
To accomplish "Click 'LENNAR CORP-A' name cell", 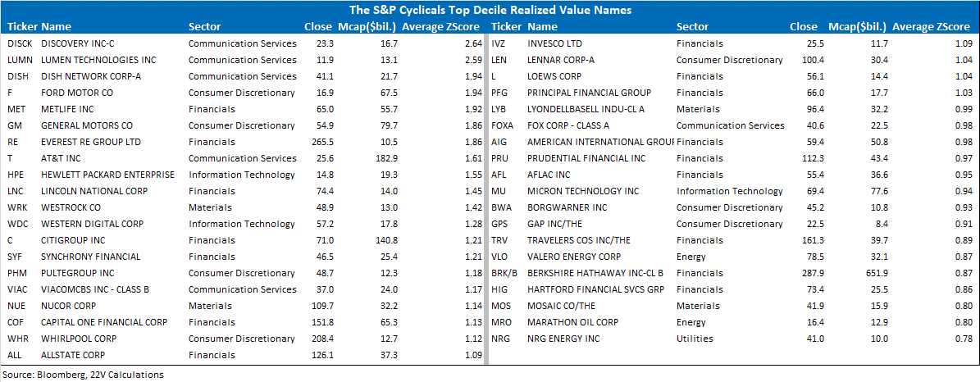I will click(x=561, y=60).
